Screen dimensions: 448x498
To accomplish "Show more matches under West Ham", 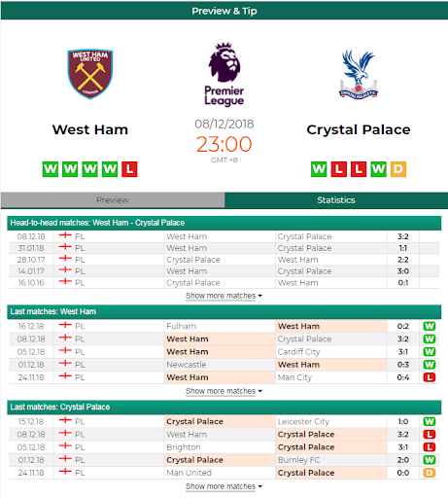I will [x=224, y=391].
